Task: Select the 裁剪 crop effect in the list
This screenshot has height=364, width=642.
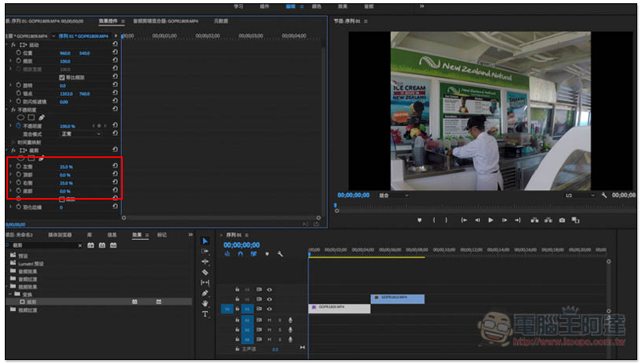Action: pyautogui.click(x=32, y=301)
